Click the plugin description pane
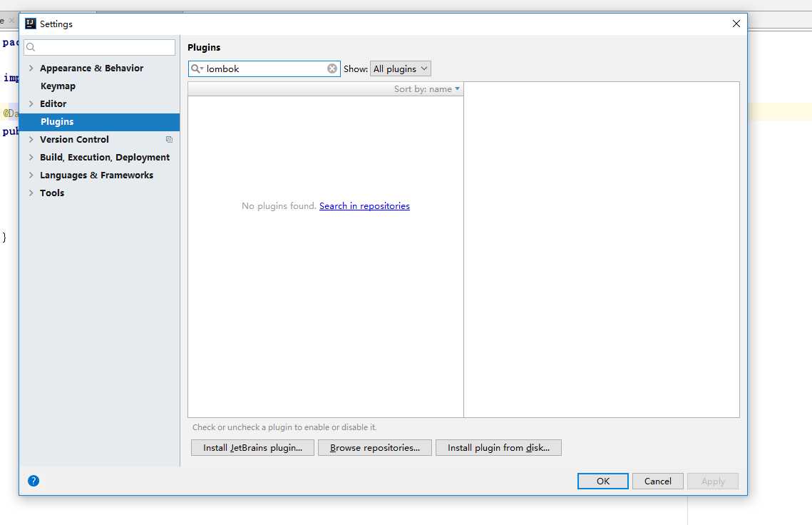This screenshot has width=812, height=525. (602, 249)
